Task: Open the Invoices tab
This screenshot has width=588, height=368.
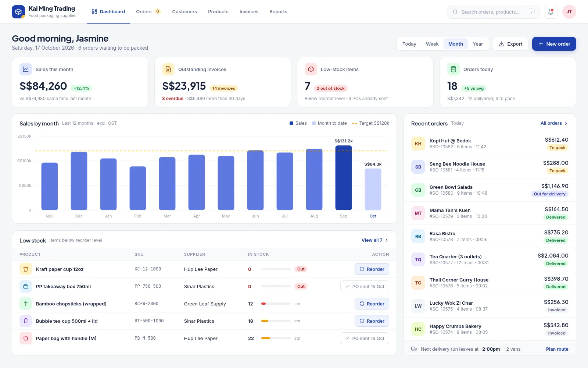Action: tap(249, 12)
